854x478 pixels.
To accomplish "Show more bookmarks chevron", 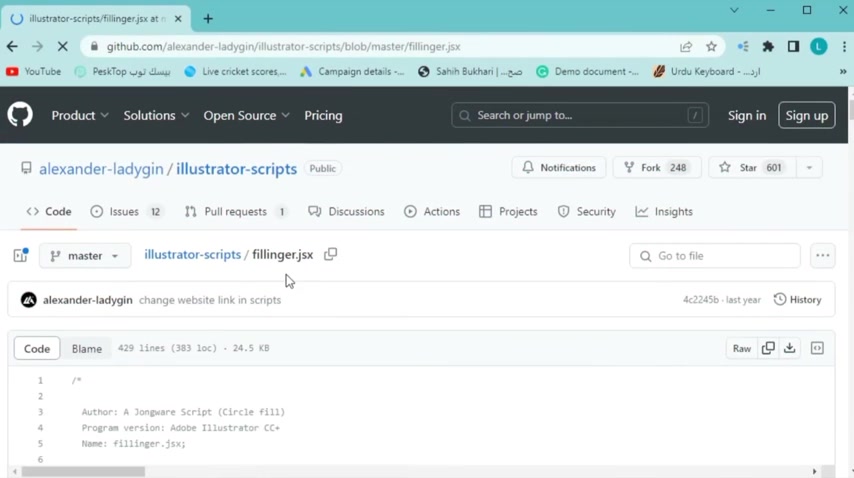I will 843,71.
